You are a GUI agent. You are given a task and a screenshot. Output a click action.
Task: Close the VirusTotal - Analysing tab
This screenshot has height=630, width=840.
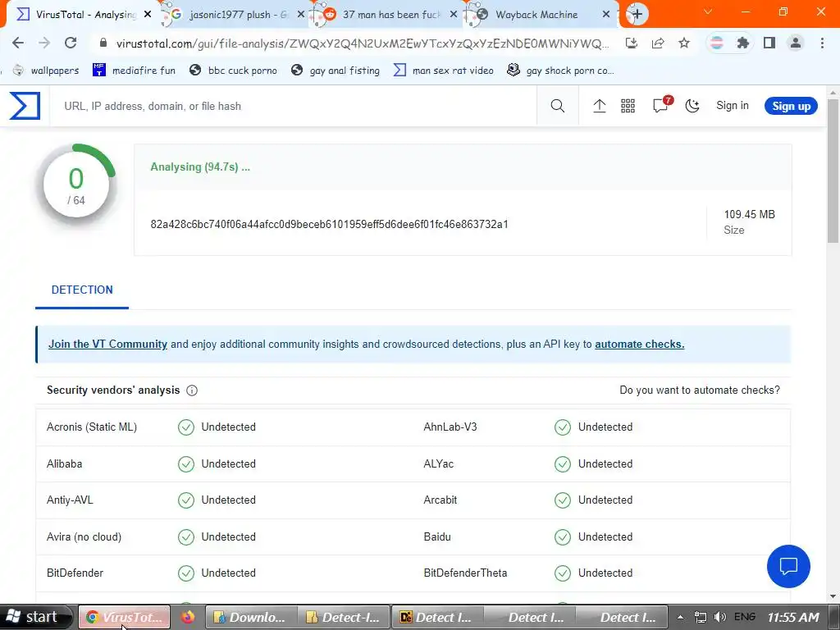click(148, 15)
